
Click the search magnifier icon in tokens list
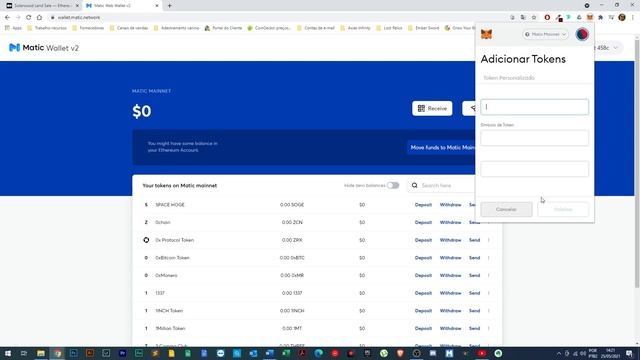[x=414, y=185]
